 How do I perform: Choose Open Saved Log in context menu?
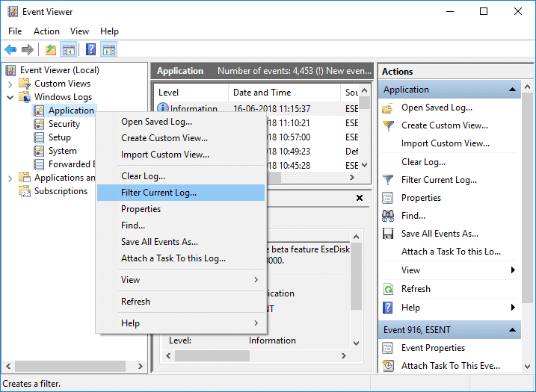click(181, 122)
